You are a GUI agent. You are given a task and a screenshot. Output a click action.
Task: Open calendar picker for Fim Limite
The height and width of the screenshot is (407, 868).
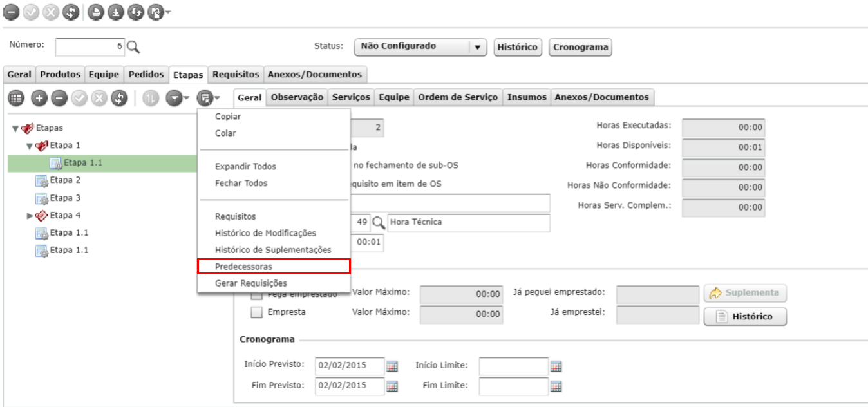pos(556,386)
